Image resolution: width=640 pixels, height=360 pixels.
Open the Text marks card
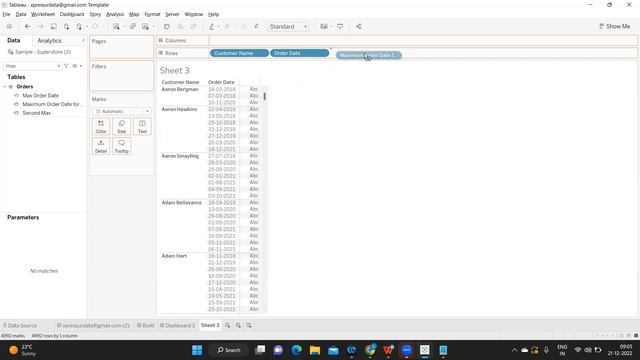pyautogui.click(x=142, y=127)
